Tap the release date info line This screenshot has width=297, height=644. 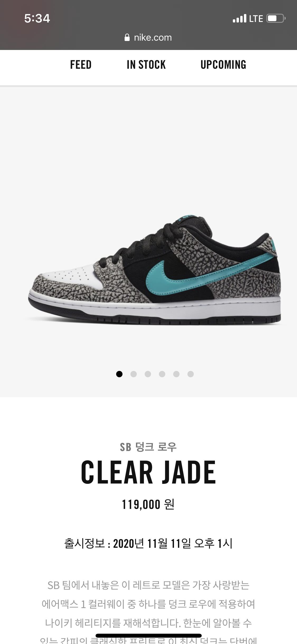(x=148, y=544)
